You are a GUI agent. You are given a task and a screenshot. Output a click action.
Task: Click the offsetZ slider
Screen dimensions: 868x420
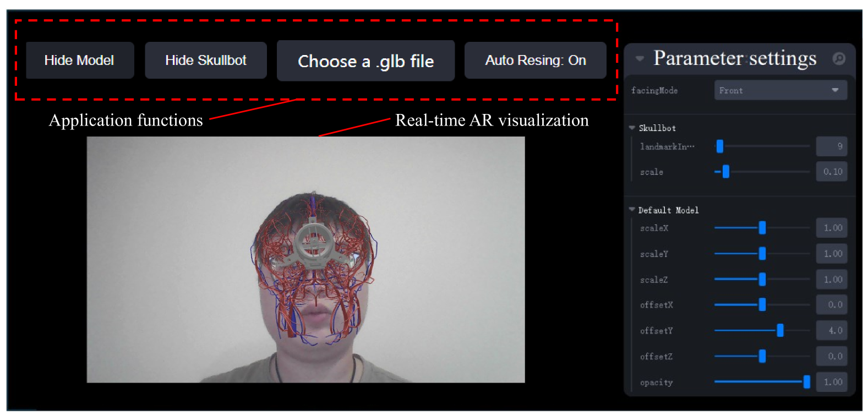click(x=762, y=356)
